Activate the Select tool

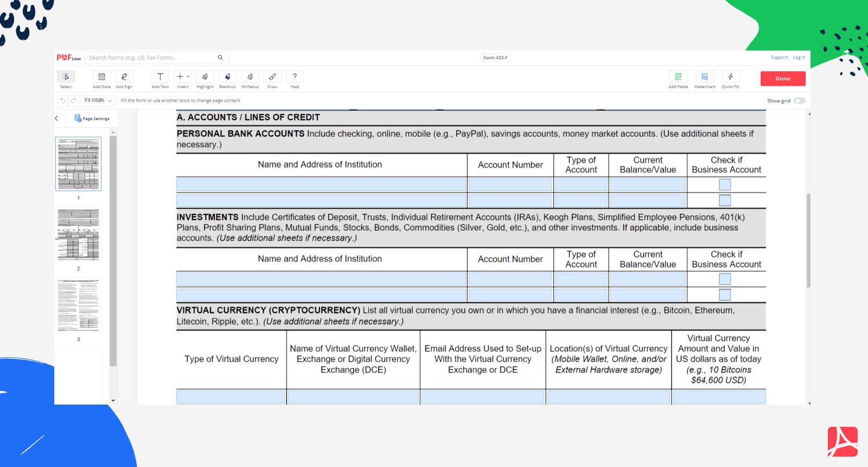click(x=66, y=79)
